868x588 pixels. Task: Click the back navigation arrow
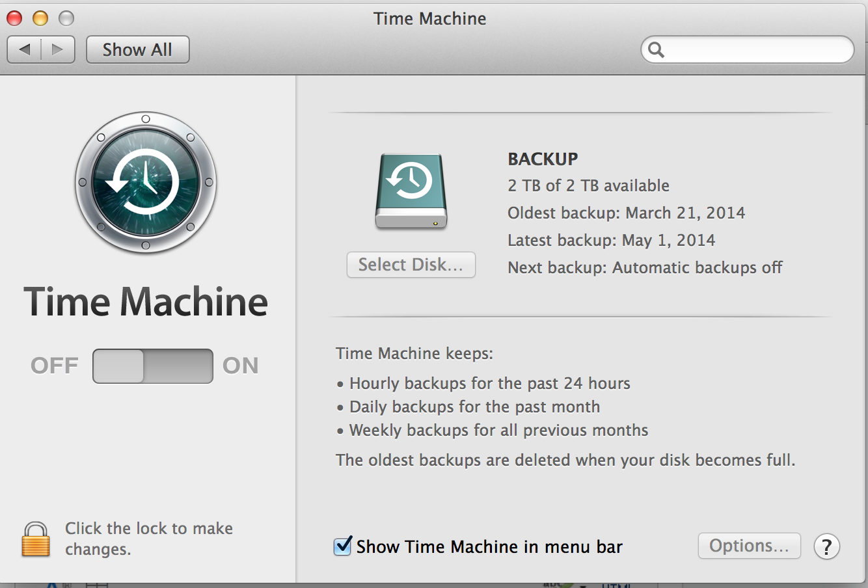tap(25, 49)
